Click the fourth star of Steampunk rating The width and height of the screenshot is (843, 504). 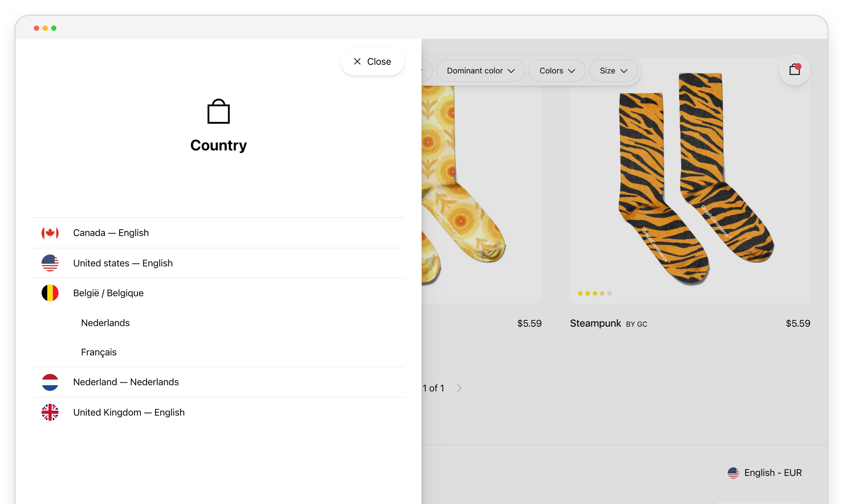[x=602, y=293]
